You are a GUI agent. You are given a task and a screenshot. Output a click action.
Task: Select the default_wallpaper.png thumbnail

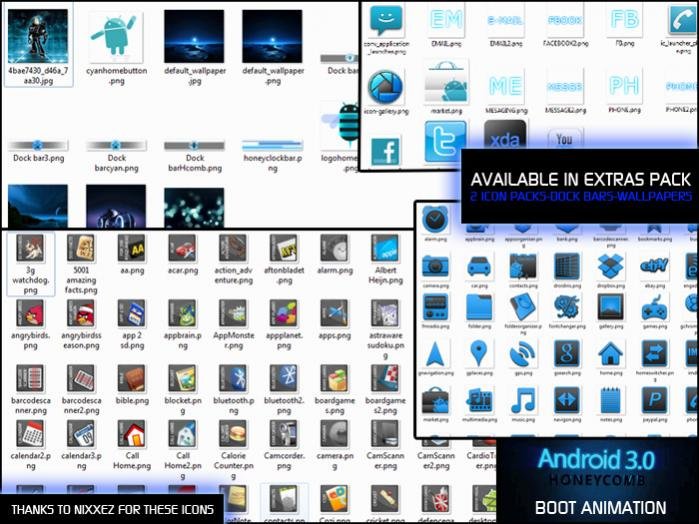(272, 37)
